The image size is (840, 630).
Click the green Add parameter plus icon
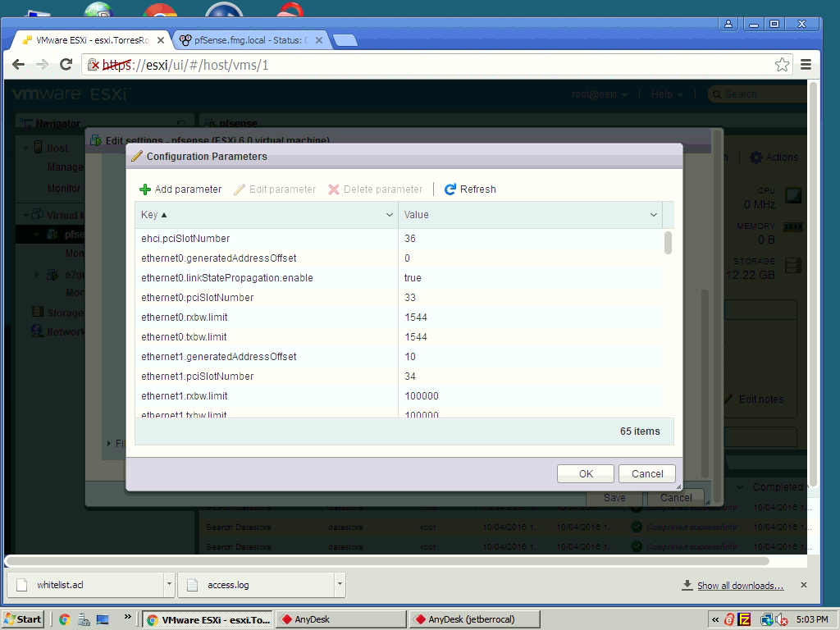point(144,189)
